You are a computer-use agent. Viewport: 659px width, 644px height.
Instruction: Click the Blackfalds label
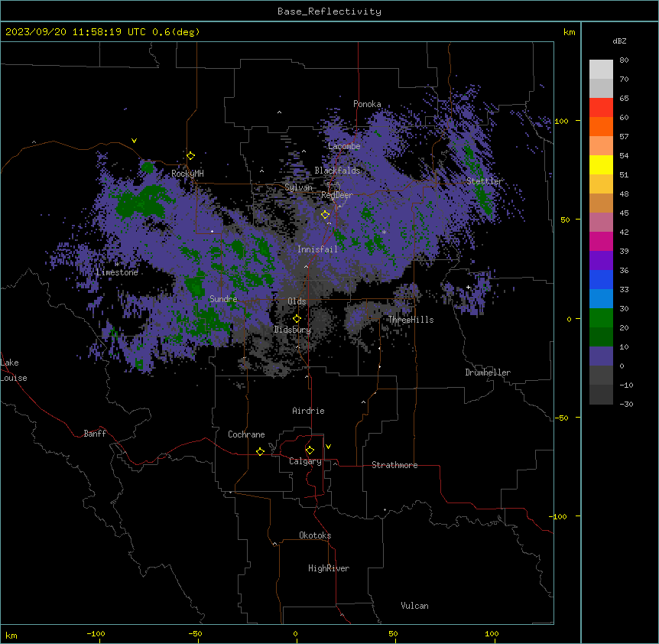point(337,171)
